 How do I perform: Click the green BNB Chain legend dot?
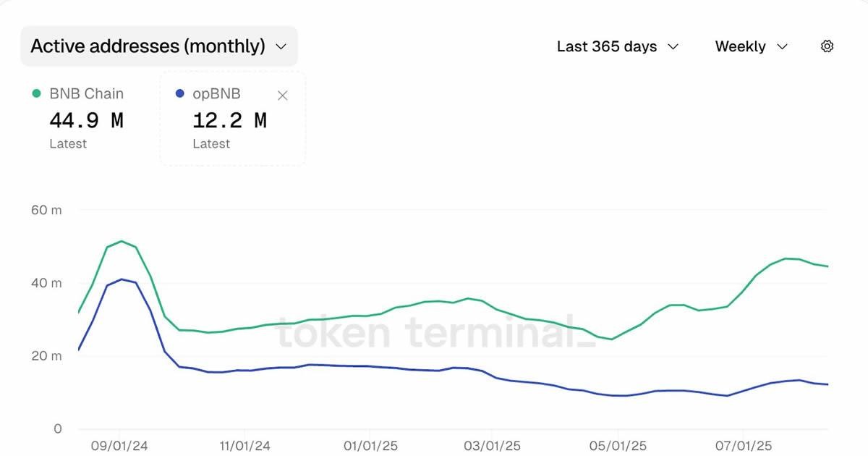(x=36, y=93)
